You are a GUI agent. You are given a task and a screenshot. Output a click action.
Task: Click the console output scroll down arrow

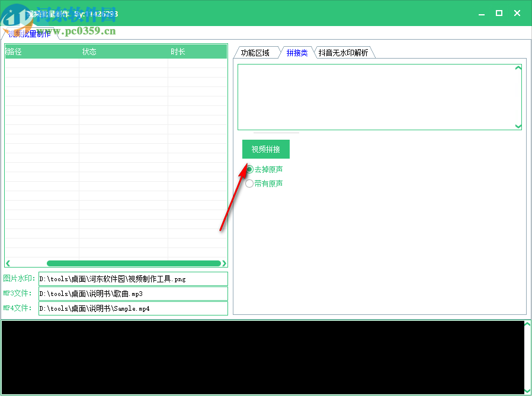[527, 391]
